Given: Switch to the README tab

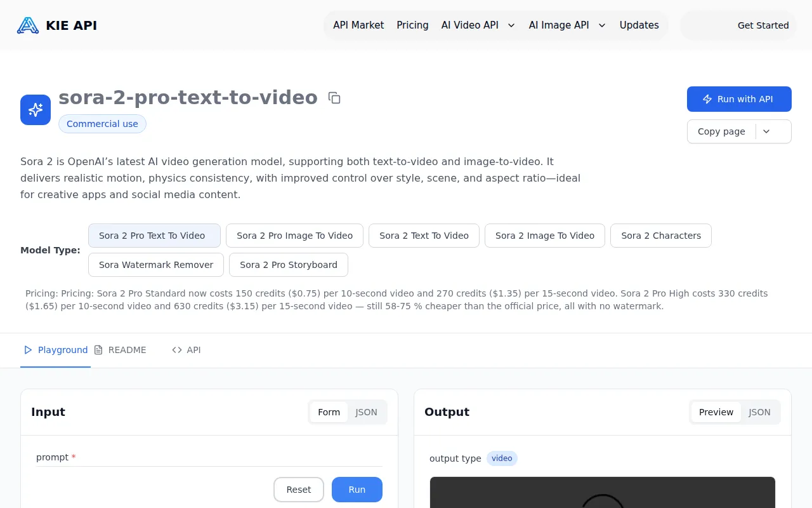Looking at the screenshot, I should point(127,350).
